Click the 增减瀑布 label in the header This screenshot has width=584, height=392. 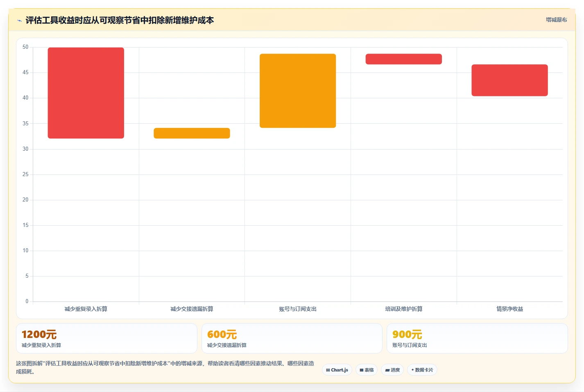click(x=556, y=20)
